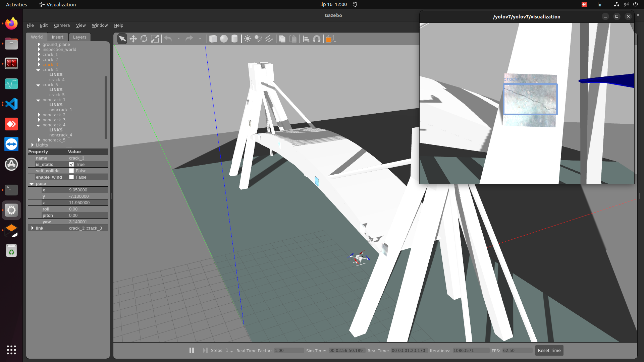Select the Scale mode tool
This screenshot has height=362, width=644.
(x=155, y=39)
